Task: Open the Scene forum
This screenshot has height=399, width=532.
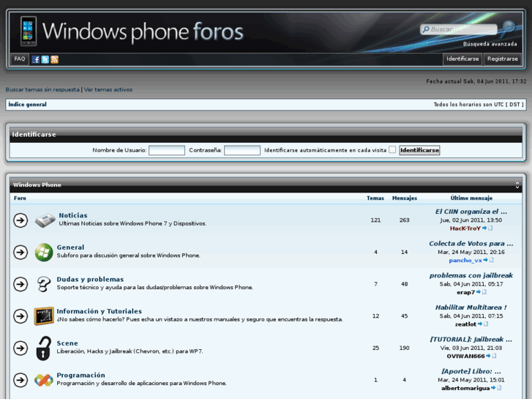Action: [x=67, y=343]
